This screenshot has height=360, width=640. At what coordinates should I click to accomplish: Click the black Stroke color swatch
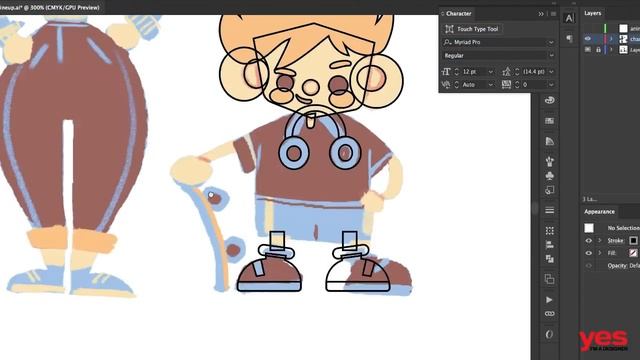tap(633, 241)
